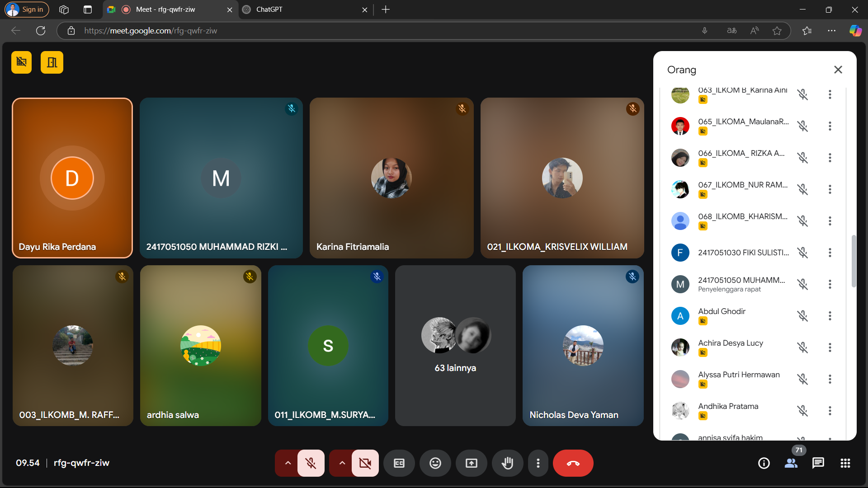This screenshot has height=488, width=868.
Task: Expand video settings chevron beside camera
Action: 342,463
